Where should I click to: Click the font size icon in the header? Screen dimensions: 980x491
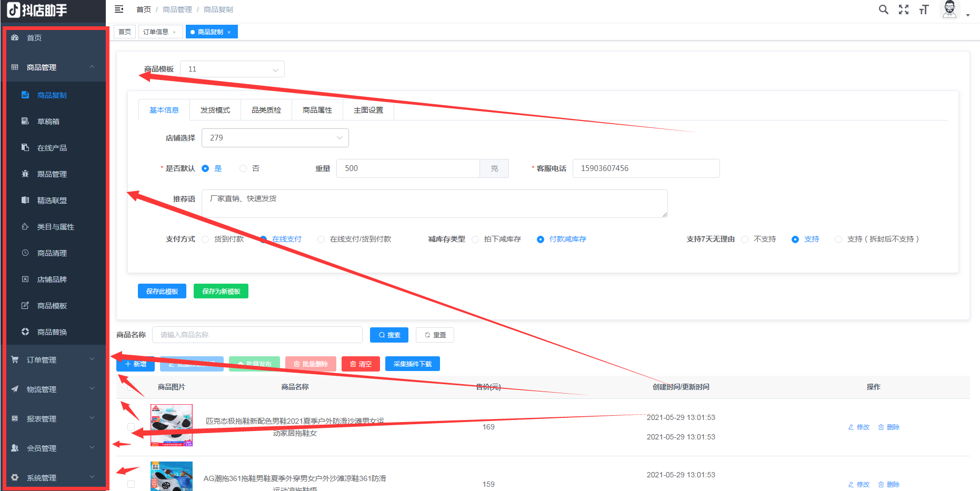coord(924,9)
